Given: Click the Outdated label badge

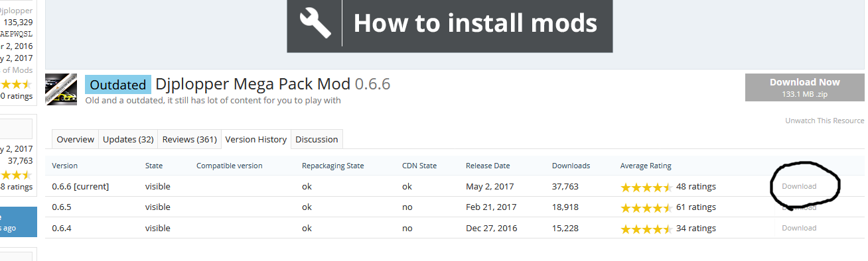Looking at the screenshot, I should [118, 85].
